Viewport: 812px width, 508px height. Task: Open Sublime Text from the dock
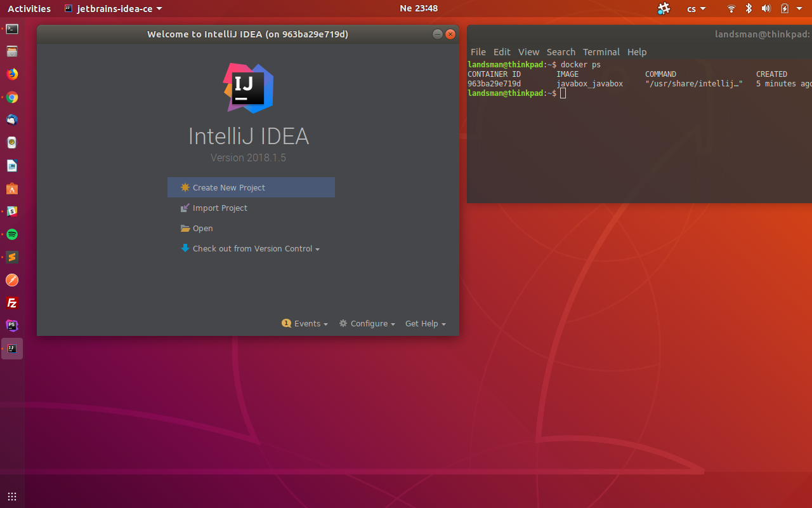(x=12, y=257)
